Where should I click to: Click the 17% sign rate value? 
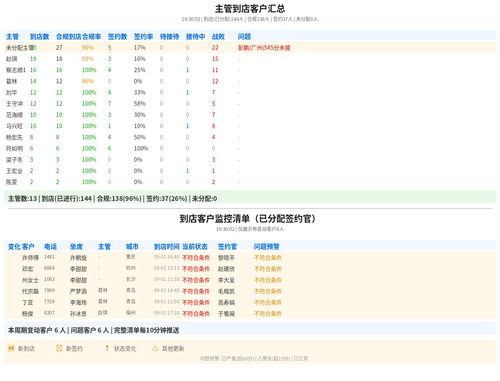point(140,48)
